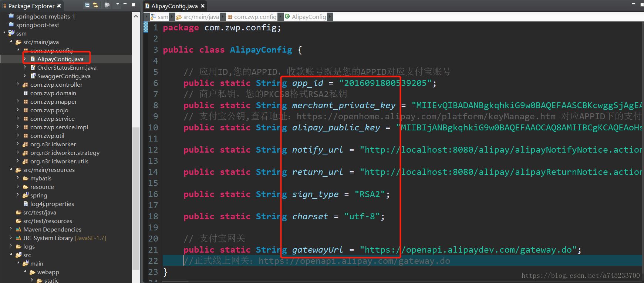Image resolution: width=644 pixels, height=283 pixels.
Task: Click the main folder icon
Action: [26, 263]
